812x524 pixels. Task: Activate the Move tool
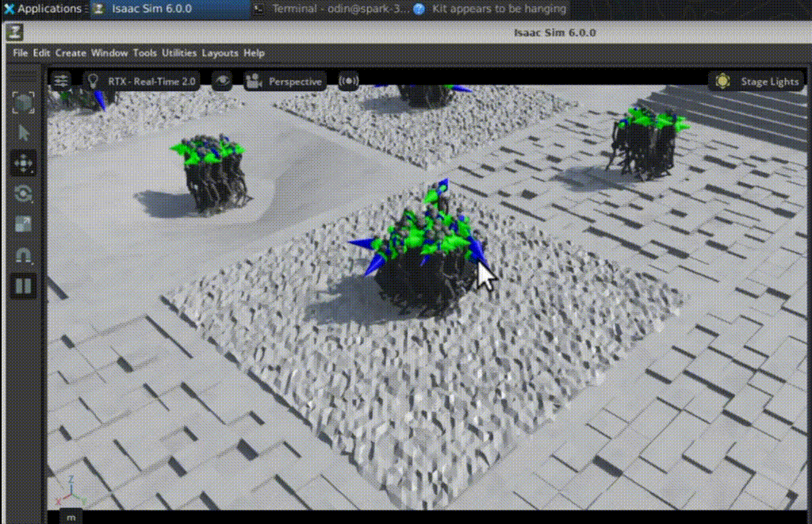[x=23, y=163]
